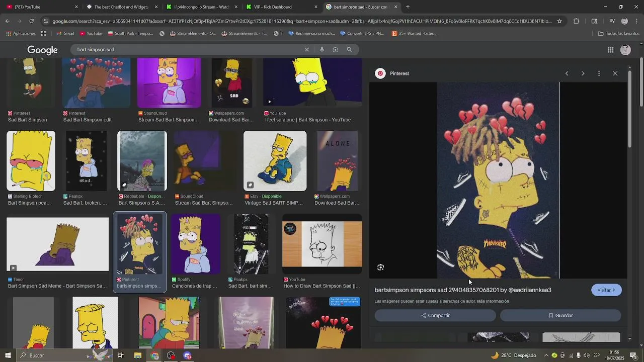This screenshot has height=362, width=644.
Task: Close the bart simpson sad tab
Action: [395, 7]
